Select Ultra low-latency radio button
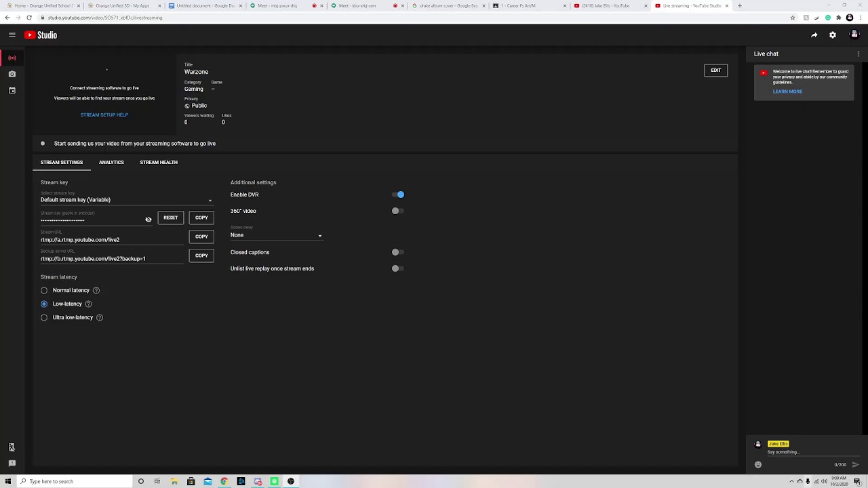868x488 pixels. [x=44, y=318]
